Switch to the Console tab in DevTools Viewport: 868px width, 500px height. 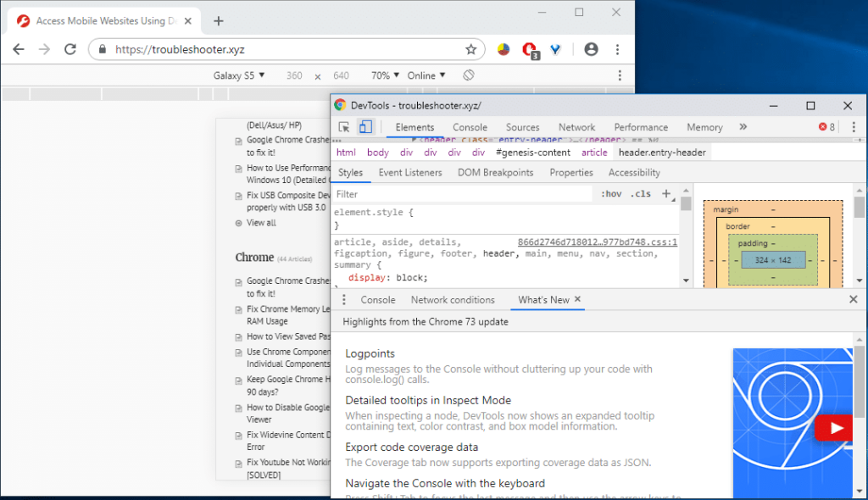point(470,127)
